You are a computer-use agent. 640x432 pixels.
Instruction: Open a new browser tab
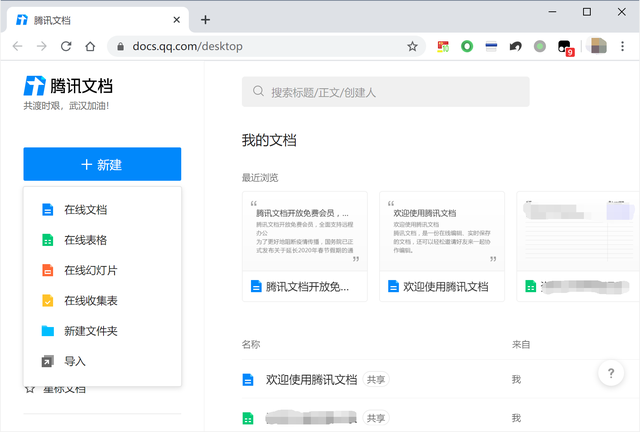click(205, 19)
